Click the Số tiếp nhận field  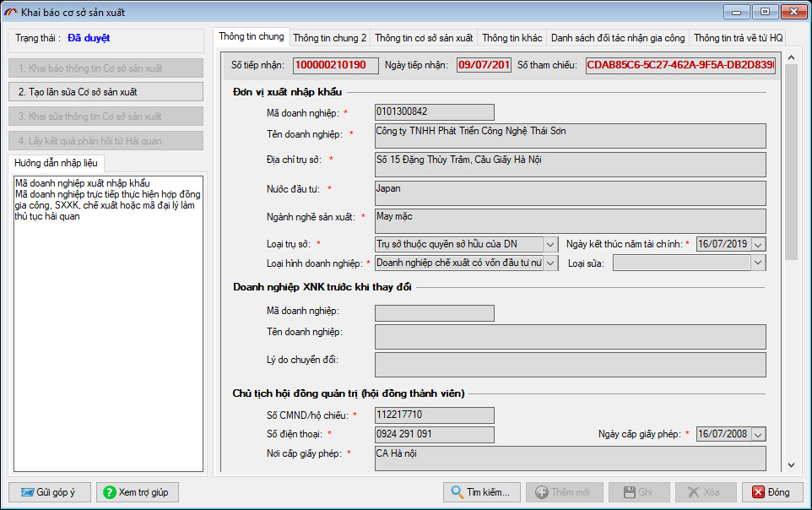[x=336, y=65]
